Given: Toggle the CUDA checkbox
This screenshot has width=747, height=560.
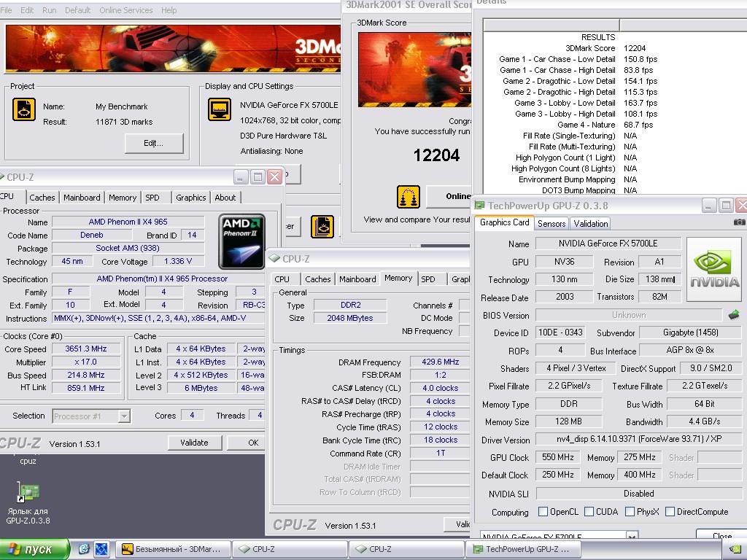Looking at the screenshot, I should point(589,511).
